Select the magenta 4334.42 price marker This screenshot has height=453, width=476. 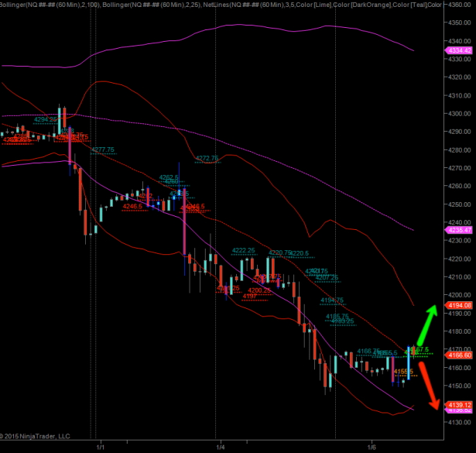[460, 50]
